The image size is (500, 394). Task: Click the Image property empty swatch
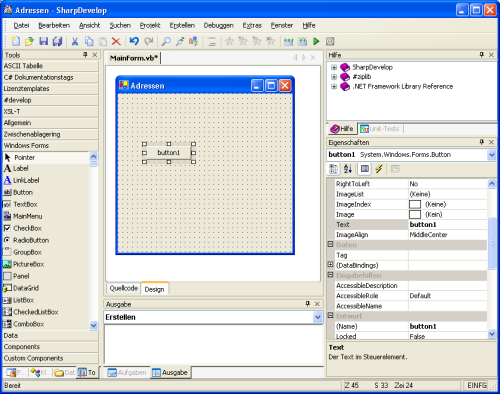[x=415, y=214]
